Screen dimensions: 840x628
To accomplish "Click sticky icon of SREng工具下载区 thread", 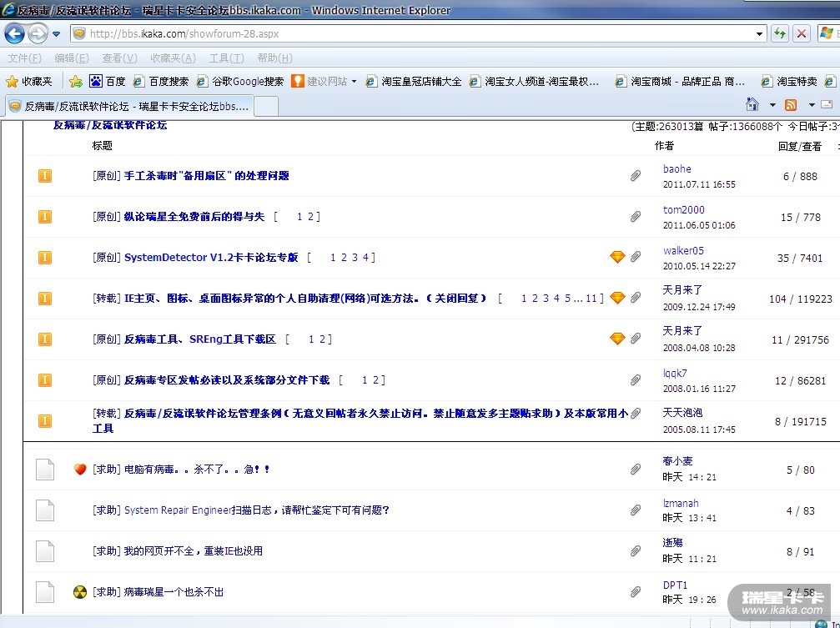I will (45, 339).
